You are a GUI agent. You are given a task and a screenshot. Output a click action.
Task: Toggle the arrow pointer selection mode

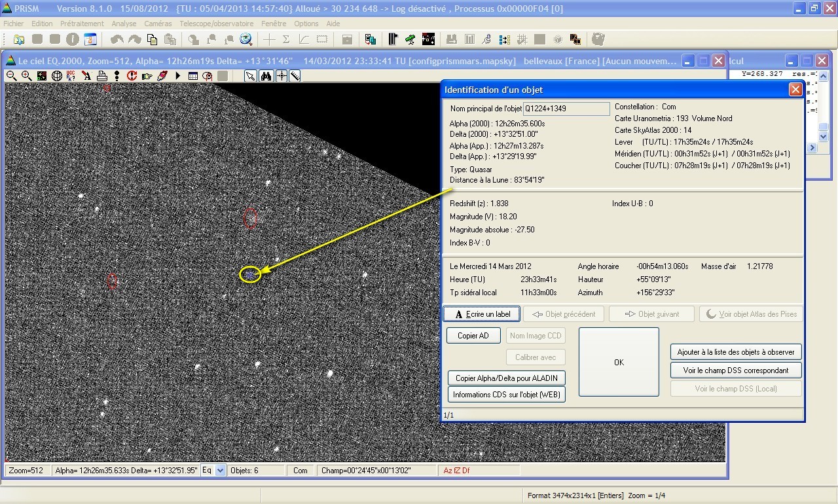click(250, 76)
